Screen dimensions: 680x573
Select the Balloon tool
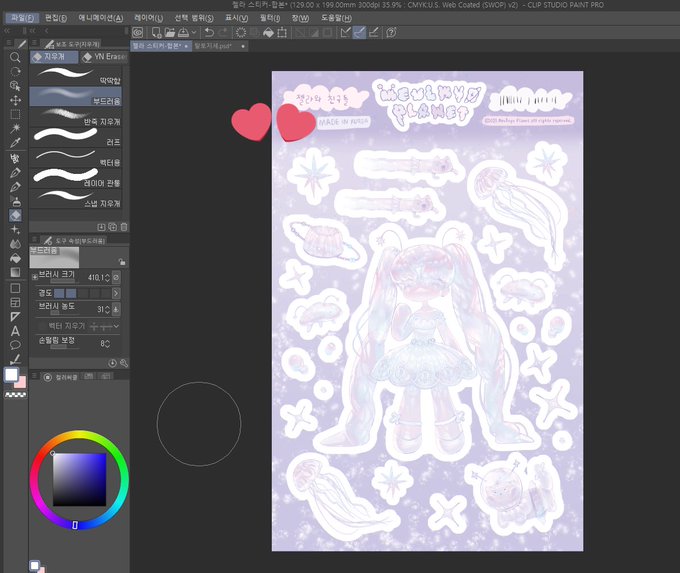coord(15,345)
